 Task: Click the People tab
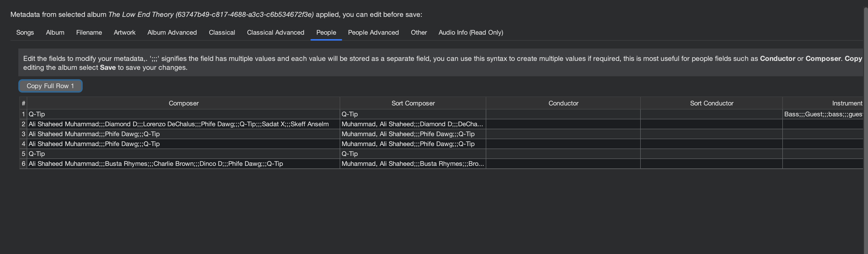[x=326, y=33]
